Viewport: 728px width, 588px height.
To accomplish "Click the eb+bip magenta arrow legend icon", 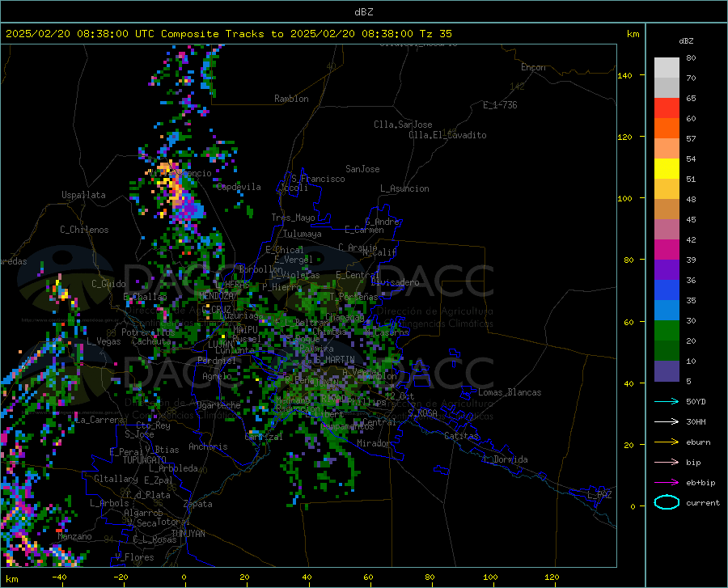I will pyautogui.click(x=667, y=482).
